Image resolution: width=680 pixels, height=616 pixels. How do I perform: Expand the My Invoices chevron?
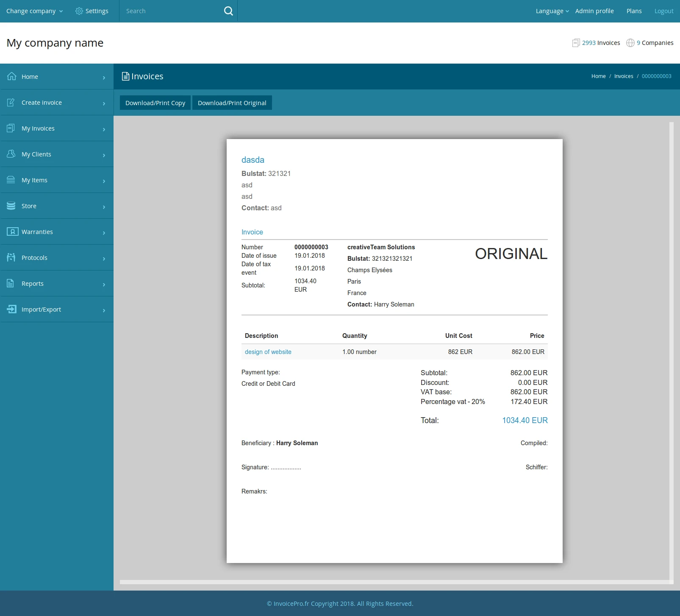point(104,129)
